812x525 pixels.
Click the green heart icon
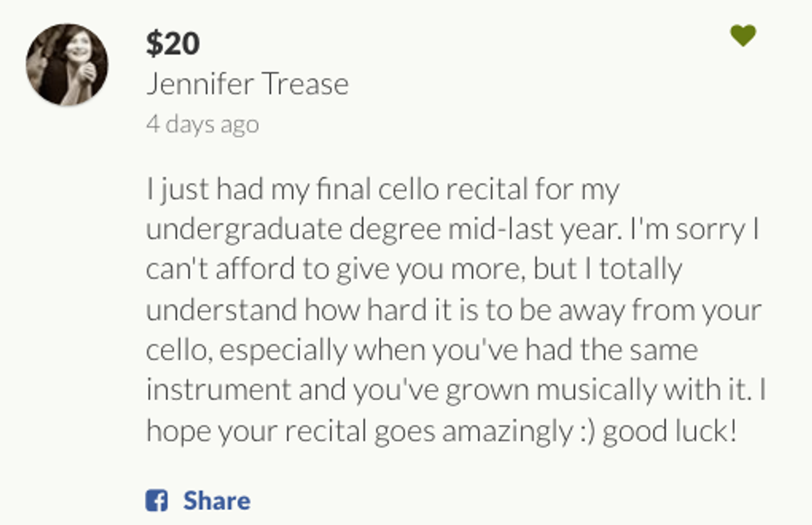tap(742, 36)
